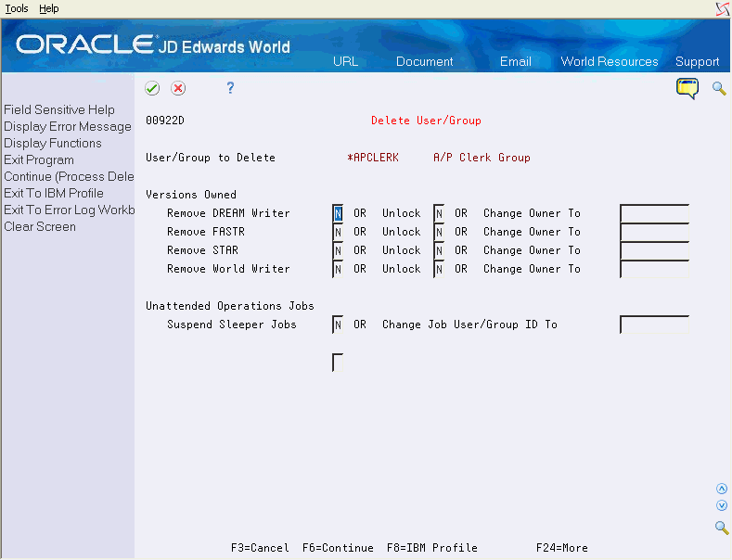732x560 pixels.
Task: Focus the Remove STAR field
Action: coord(338,250)
